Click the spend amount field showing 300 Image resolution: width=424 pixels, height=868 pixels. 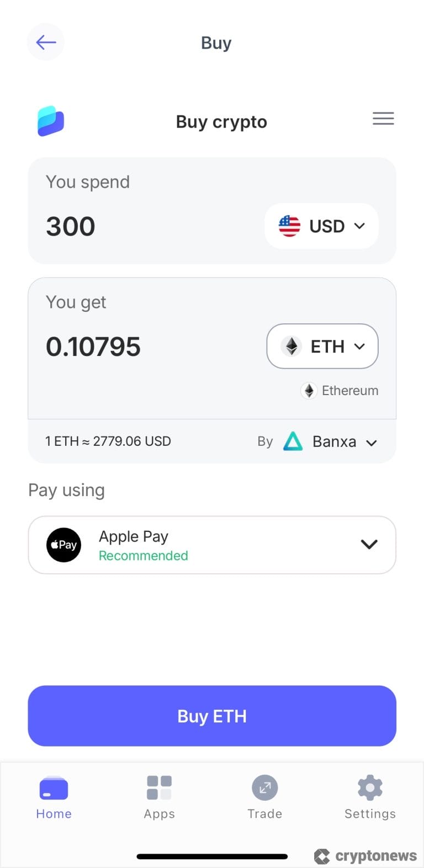point(71,226)
